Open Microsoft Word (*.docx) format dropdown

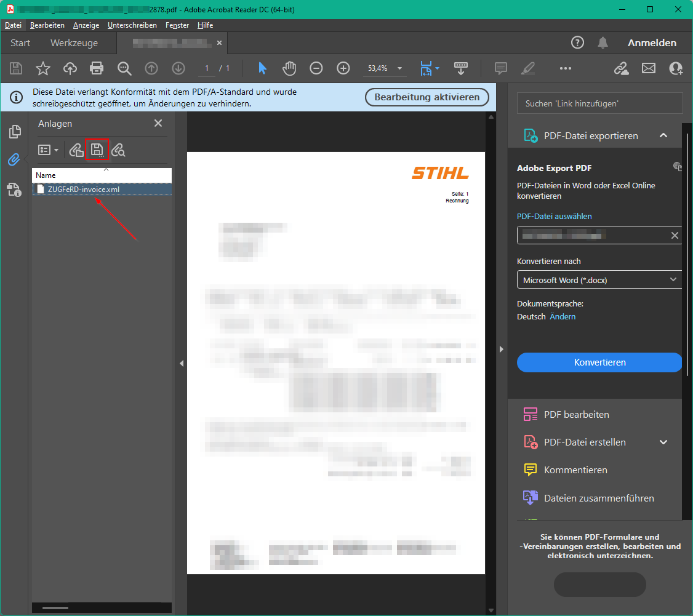coord(599,280)
